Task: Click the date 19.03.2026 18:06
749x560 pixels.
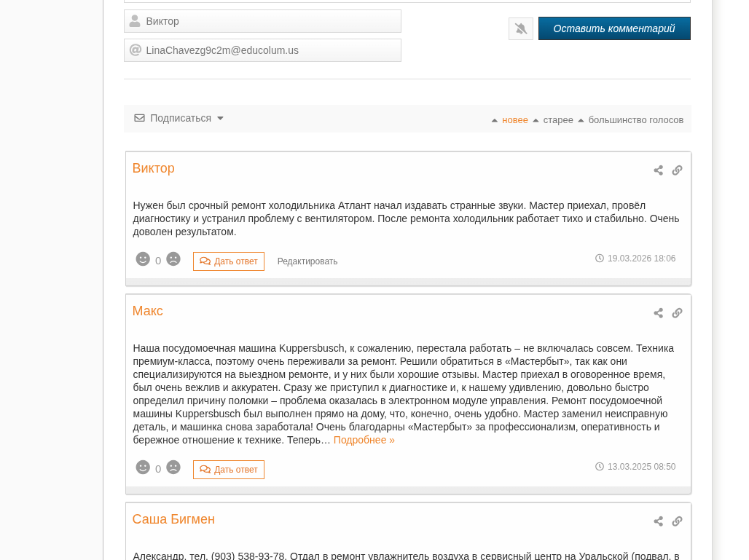Action: [x=641, y=259]
